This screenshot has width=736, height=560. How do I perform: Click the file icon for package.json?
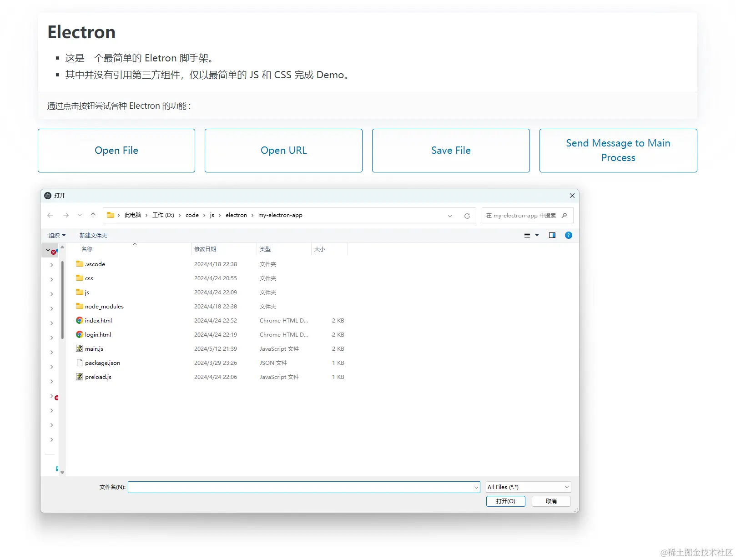click(x=80, y=363)
